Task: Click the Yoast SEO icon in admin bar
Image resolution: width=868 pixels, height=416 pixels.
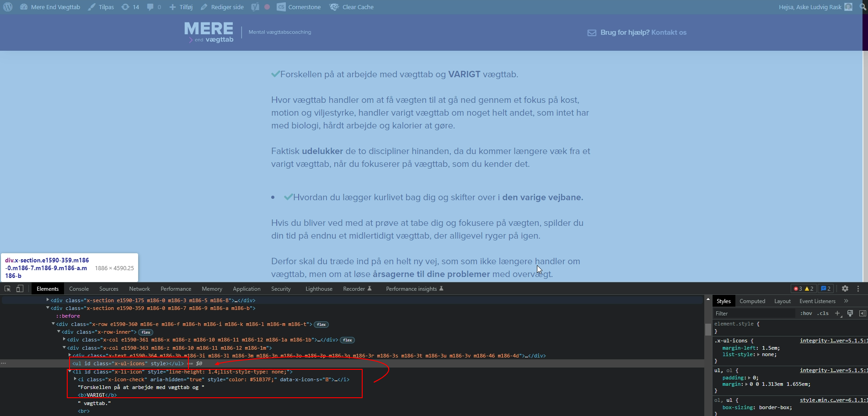Action: click(255, 7)
